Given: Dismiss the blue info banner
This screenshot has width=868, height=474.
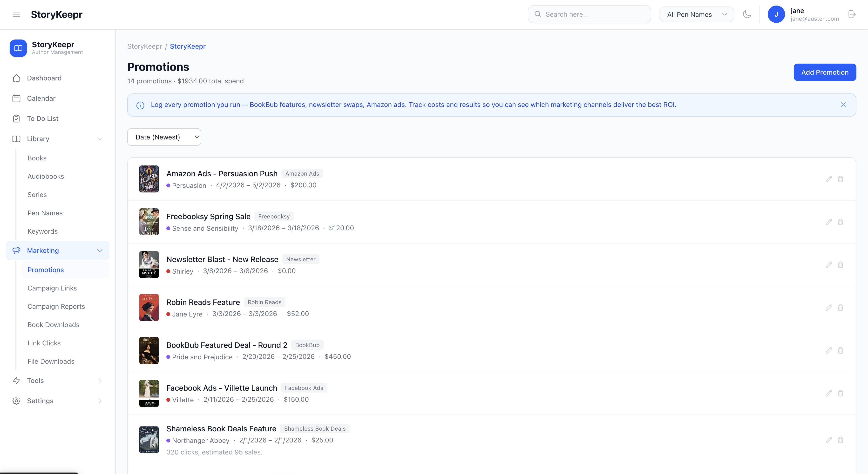Looking at the screenshot, I should 843,105.
